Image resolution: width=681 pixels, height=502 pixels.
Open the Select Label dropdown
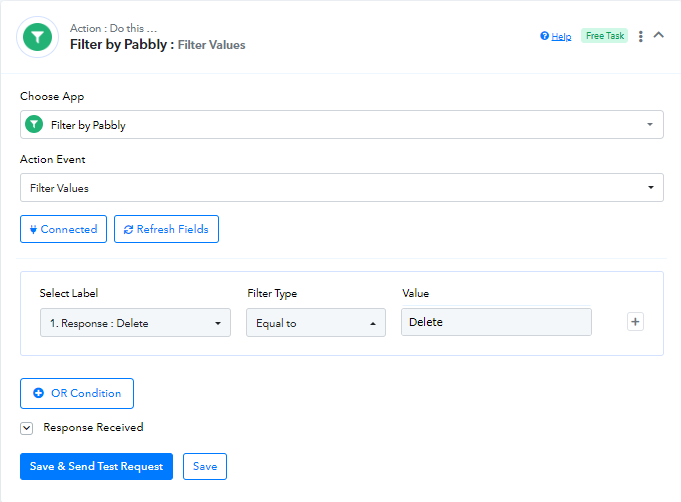coord(135,323)
